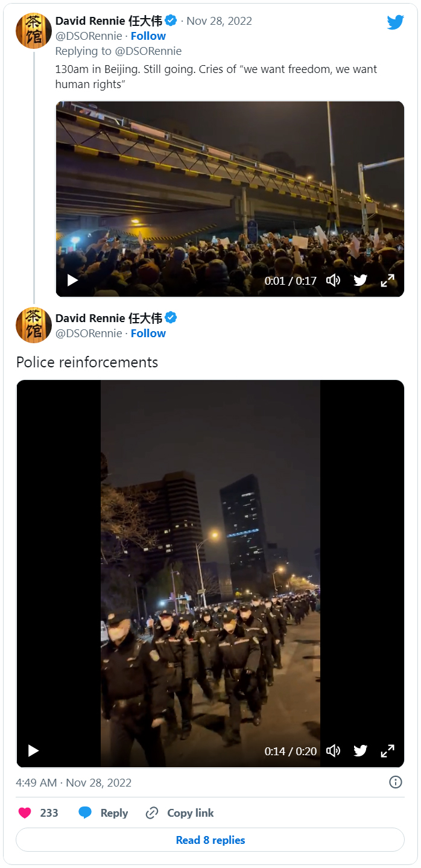
Task: Follow David Rennie in second tweet
Action: [148, 333]
